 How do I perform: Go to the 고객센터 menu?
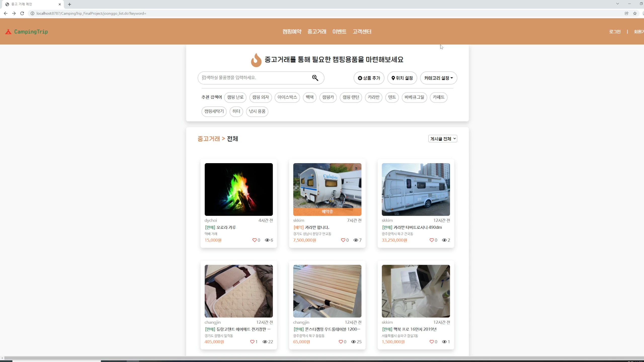(362, 32)
